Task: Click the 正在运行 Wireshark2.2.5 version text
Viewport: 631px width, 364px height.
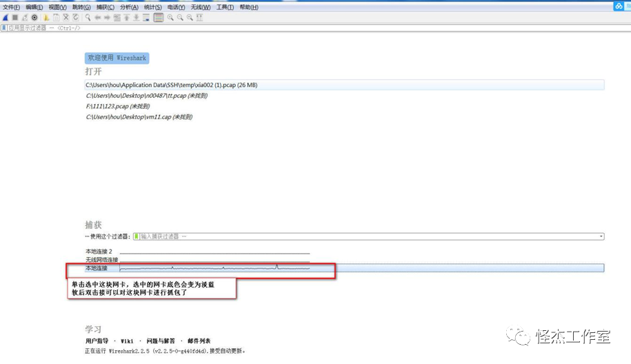Action: [x=165, y=351]
